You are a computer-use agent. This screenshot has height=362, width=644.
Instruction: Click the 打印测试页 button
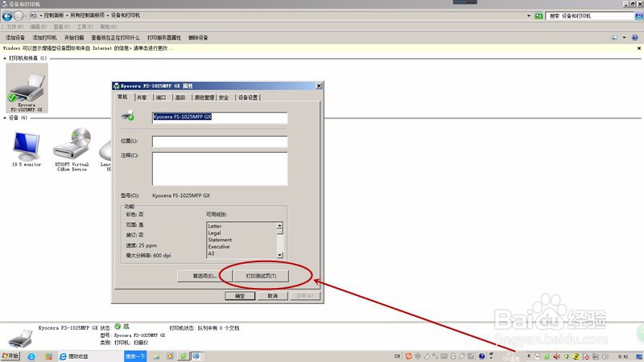(x=261, y=276)
